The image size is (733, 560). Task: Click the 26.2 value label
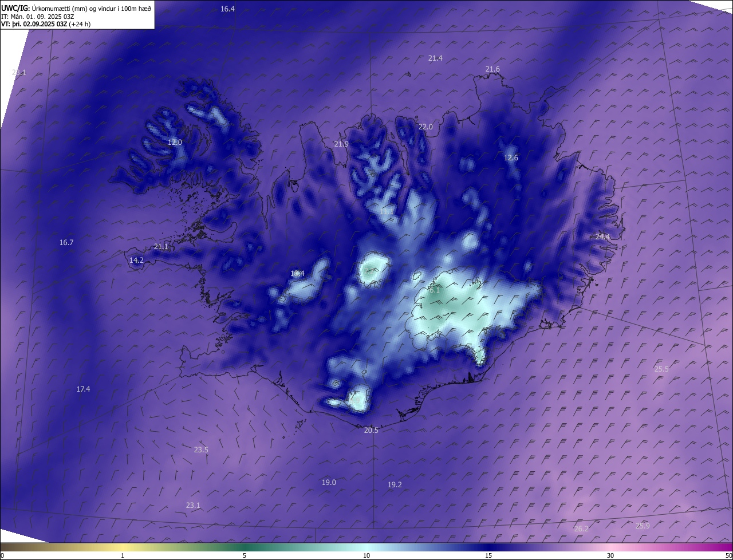[581, 529]
